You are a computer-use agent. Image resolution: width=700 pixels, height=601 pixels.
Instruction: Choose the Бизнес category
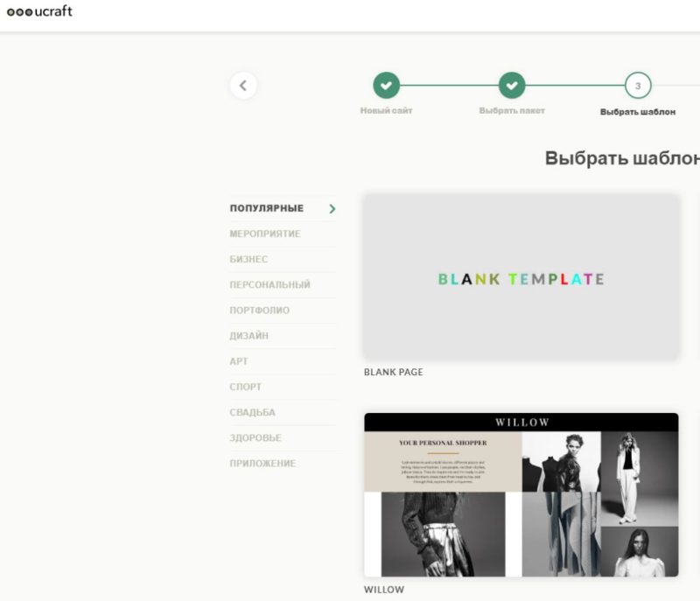pyautogui.click(x=248, y=259)
